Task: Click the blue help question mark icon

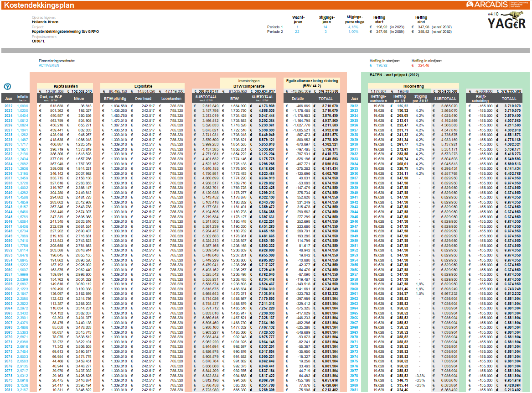Action: (7, 86)
